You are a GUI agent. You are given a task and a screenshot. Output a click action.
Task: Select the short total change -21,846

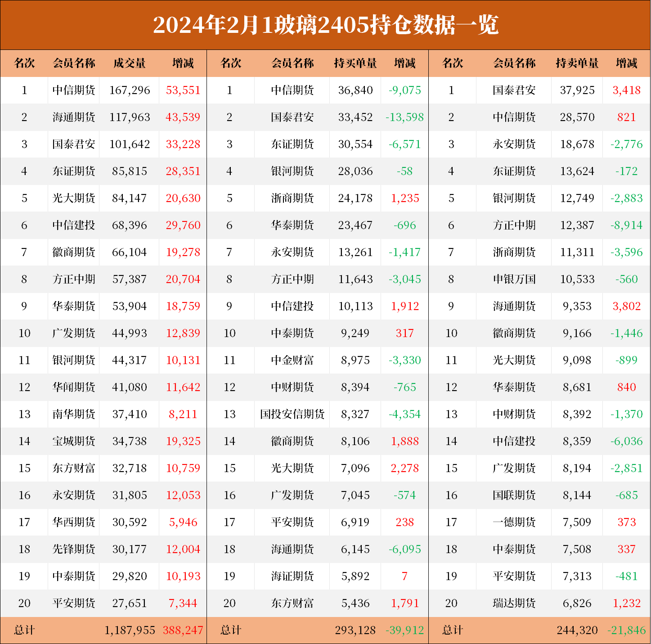[x=627, y=630]
